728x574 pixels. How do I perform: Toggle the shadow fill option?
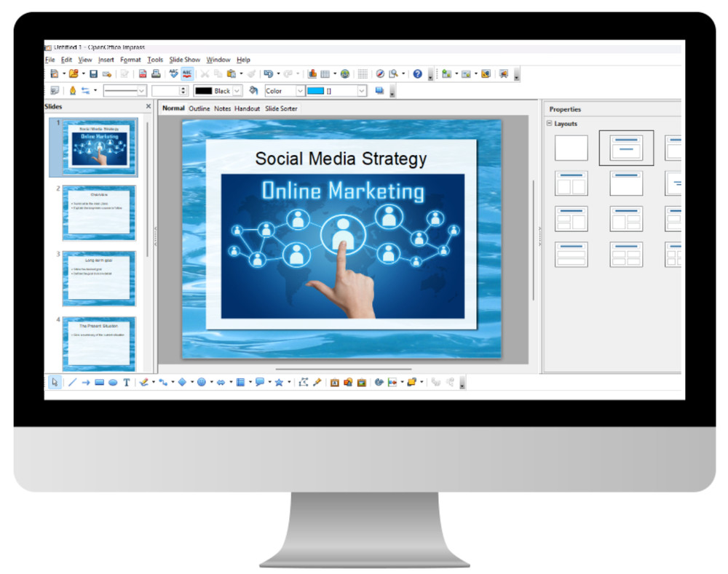pos(380,90)
